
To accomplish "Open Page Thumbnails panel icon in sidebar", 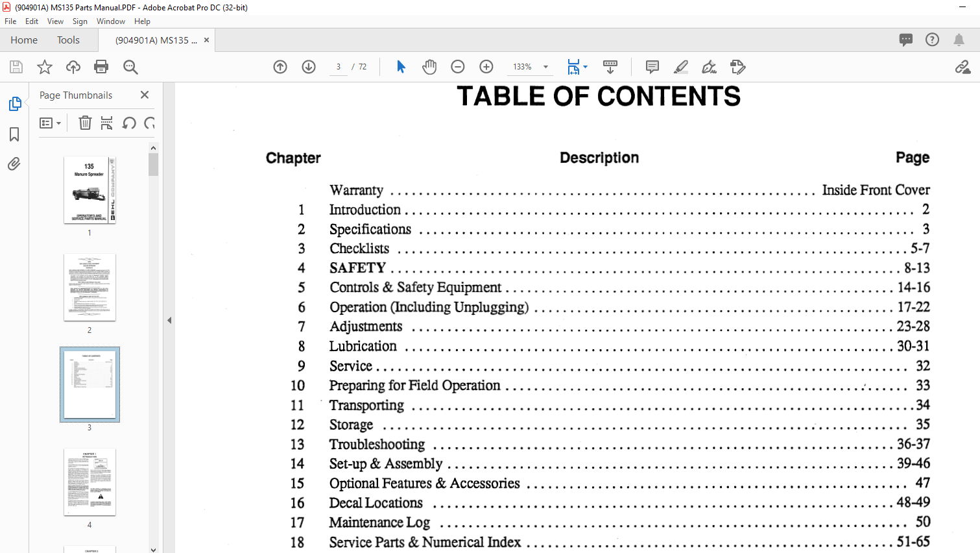I will pos(14,104).
